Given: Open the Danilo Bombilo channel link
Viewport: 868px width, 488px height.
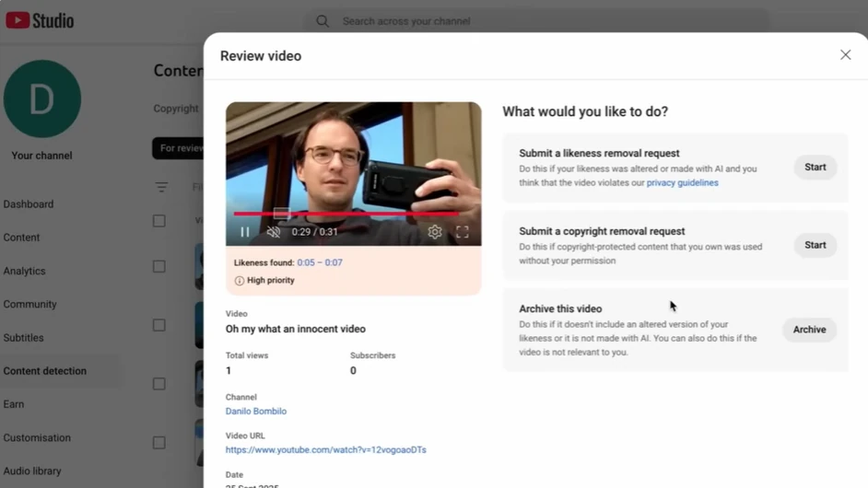Looking at the screenshot, I should click(256, 412).
